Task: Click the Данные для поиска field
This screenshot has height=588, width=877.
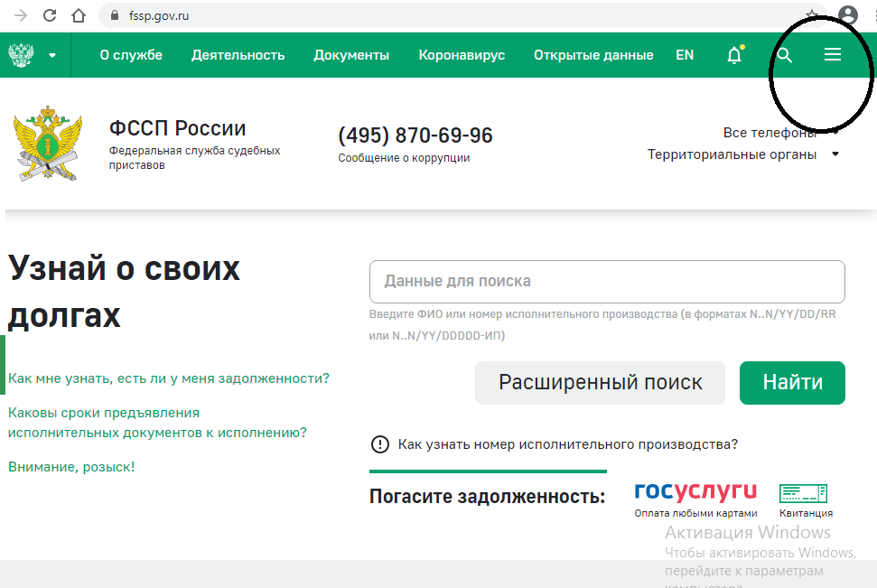Action: (607, 282)
